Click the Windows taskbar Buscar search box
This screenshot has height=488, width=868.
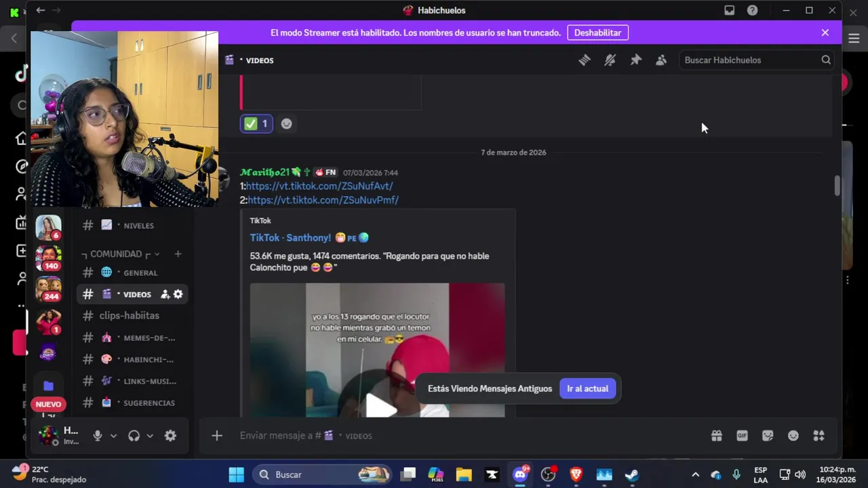point(323,474)
